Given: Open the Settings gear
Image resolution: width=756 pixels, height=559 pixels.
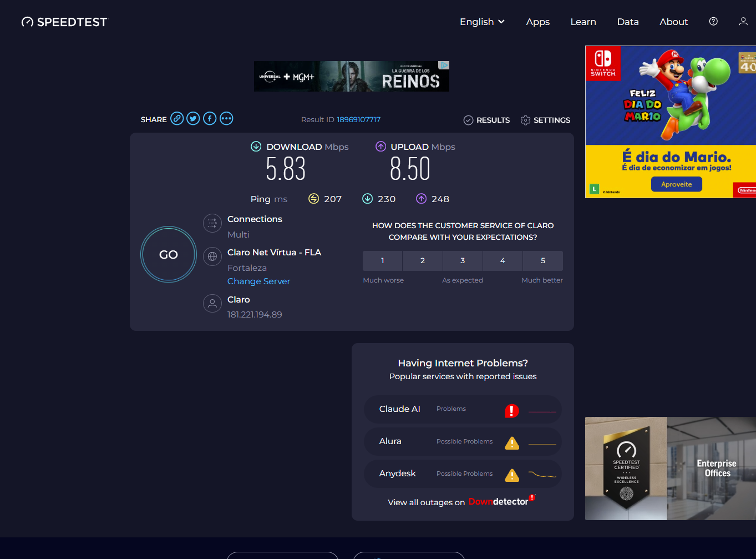Looking at the screenshot, I should 525,120.
